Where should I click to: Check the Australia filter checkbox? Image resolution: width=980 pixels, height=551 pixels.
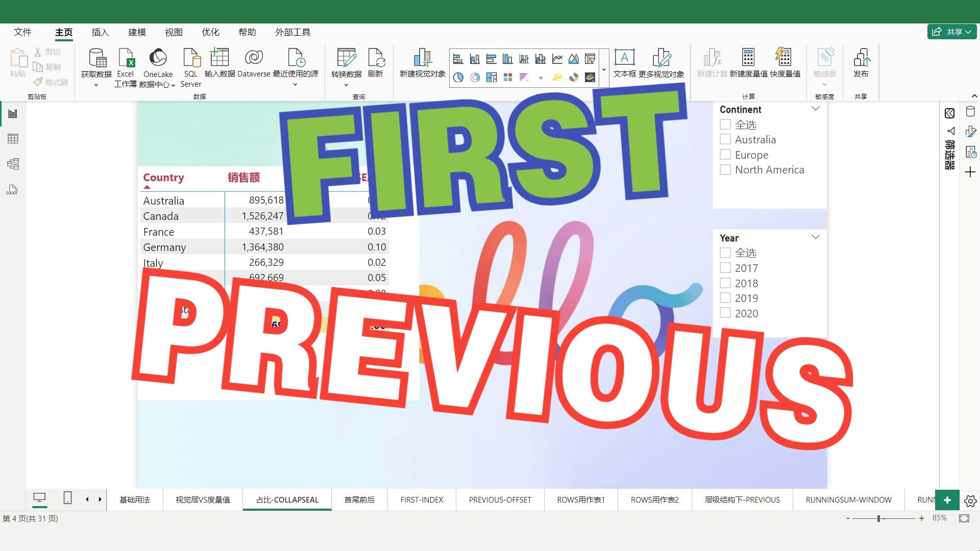click(725, 139)
